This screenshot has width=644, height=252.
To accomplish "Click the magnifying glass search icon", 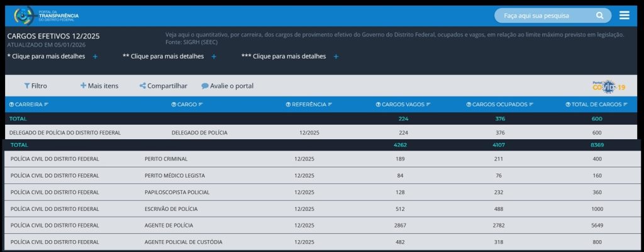I will [x=600, y=15].
